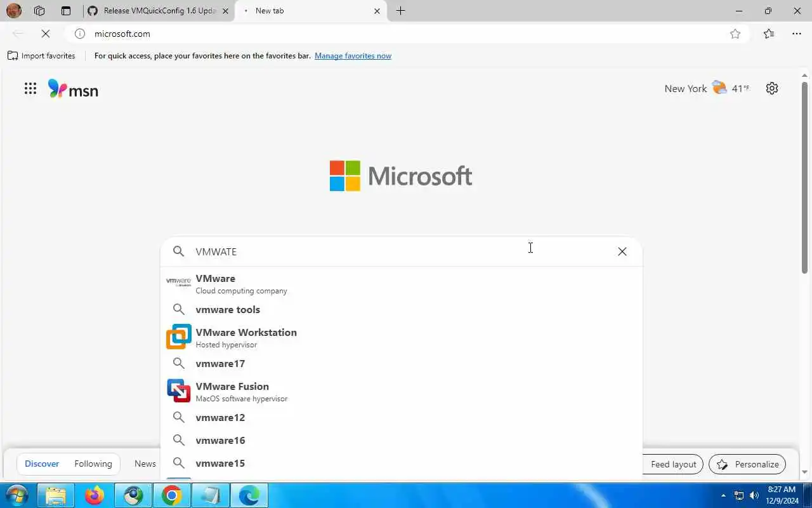
Task: View site information icon in address bar
Action: (x=80, y=34)
